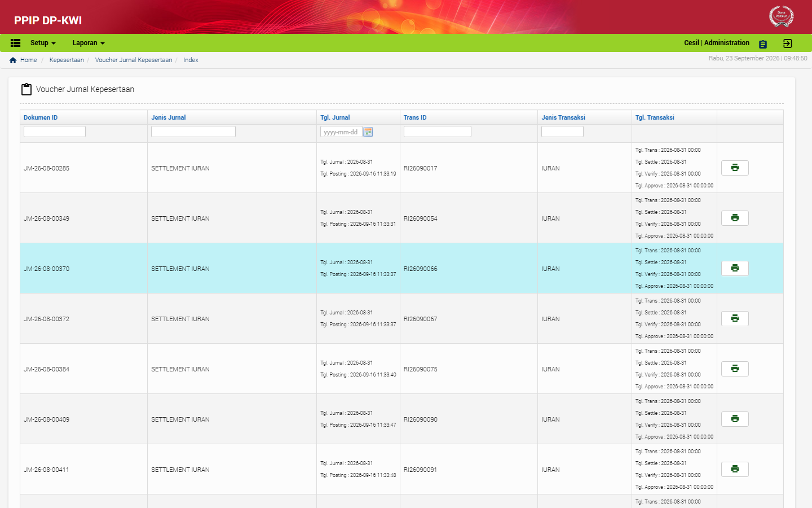Expand the Setup dropdown menu
The height and width of the screenshot is (508, 812).
coord(43,43)
